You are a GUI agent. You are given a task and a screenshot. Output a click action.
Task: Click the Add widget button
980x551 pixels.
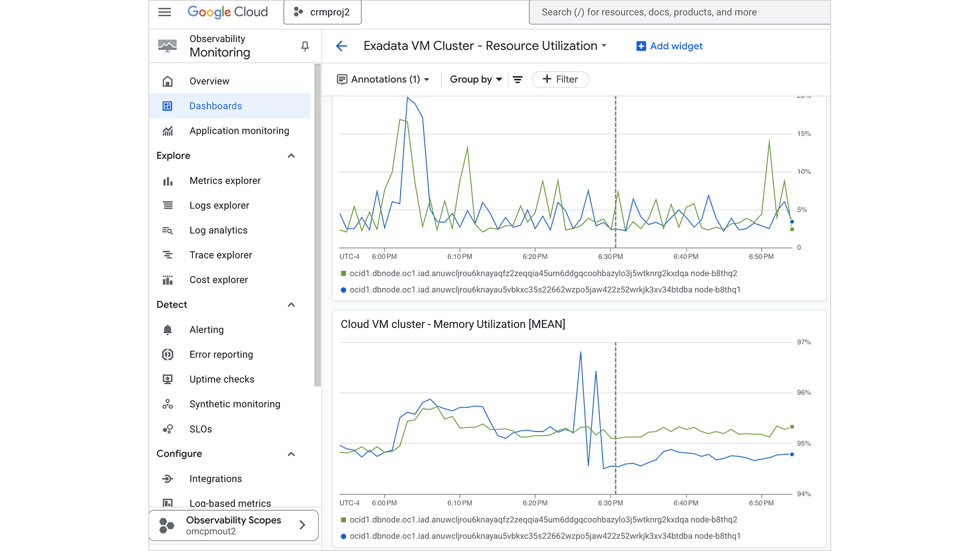pyautogui.click(x=669, y=46)
